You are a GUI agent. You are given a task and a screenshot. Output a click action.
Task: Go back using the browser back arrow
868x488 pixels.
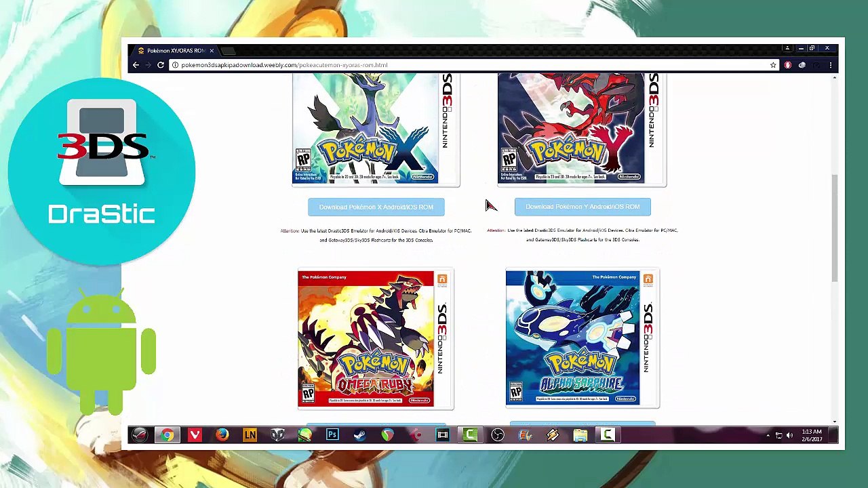[x=136, y=65]
